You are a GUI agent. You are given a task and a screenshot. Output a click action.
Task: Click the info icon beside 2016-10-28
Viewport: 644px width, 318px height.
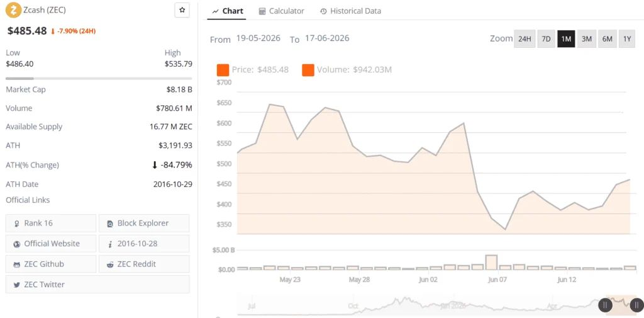point(110,244)
